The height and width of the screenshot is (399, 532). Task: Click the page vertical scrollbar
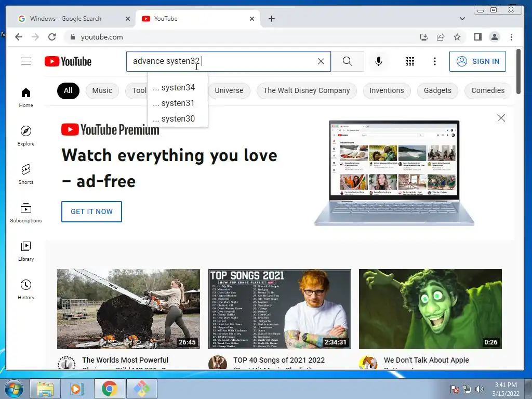tap(518, 71)
